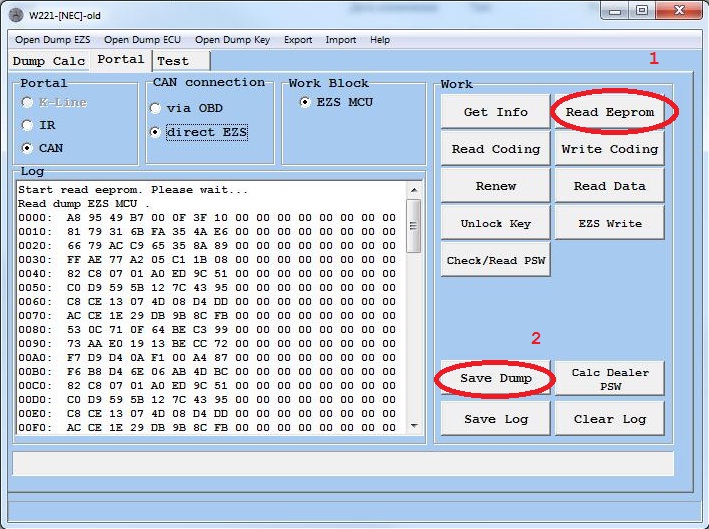Click the Unlock Key button
Image resolution: width=709 pixels, height=529 pixels.
pos(496,223)
